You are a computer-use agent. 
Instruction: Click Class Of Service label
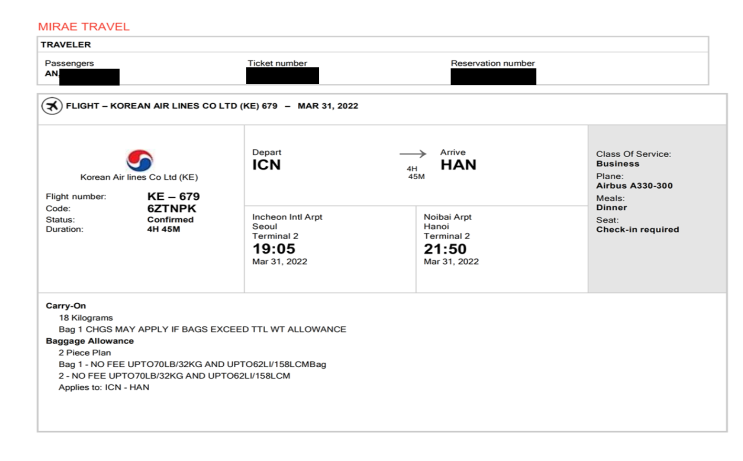(634, 154)
